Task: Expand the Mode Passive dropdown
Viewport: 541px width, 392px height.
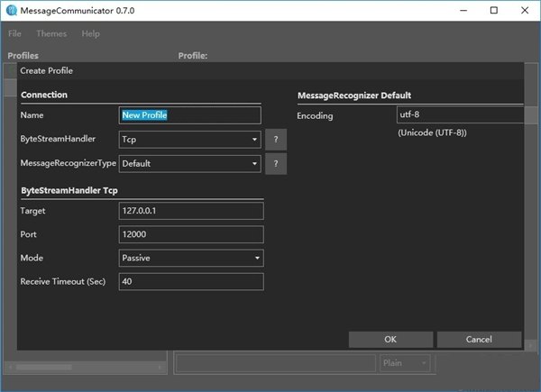Action: pos(190,258)
